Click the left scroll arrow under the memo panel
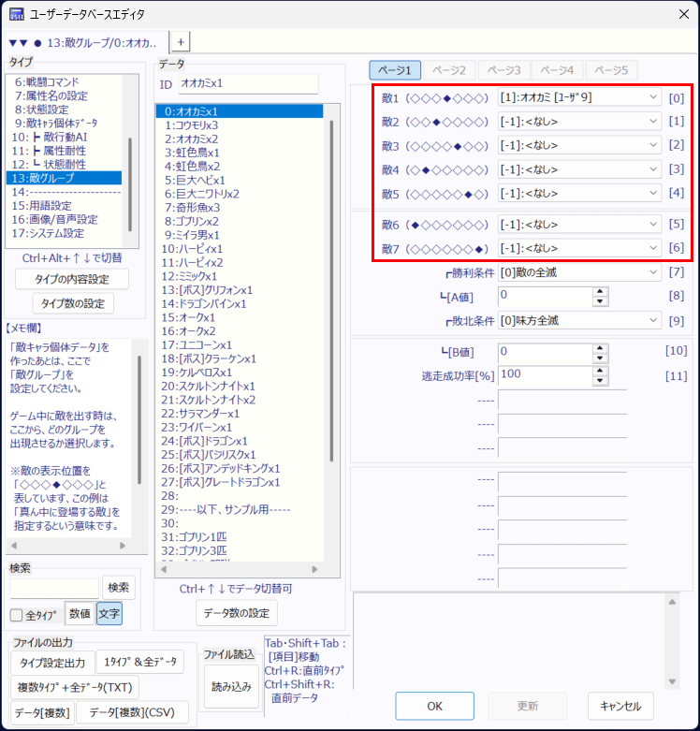This screenshot has width=700, height=731. 12,545
